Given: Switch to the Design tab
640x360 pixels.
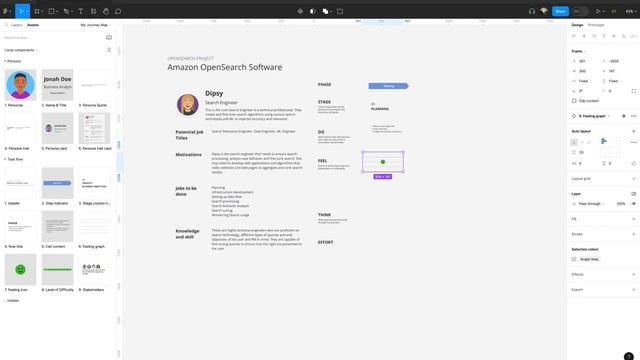Looking at the screenshot, I should pyautogui.click(x=577, y=25).
